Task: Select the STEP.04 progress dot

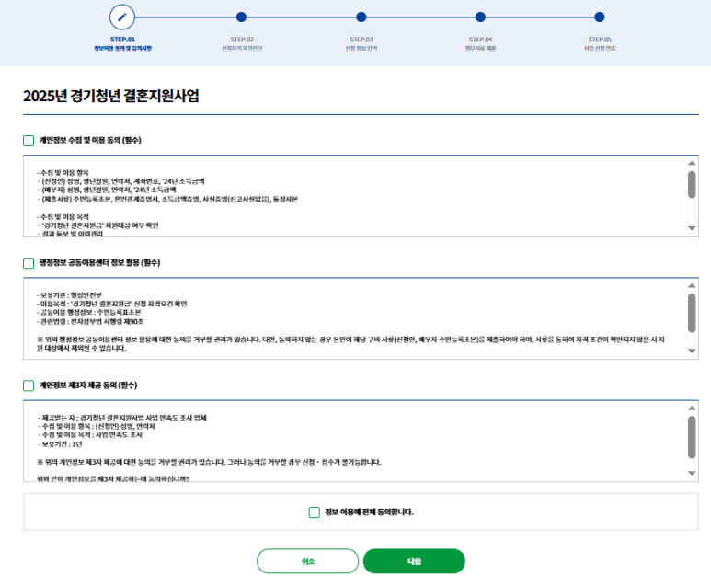Action: pyautogui.click(x=480, y=17)
